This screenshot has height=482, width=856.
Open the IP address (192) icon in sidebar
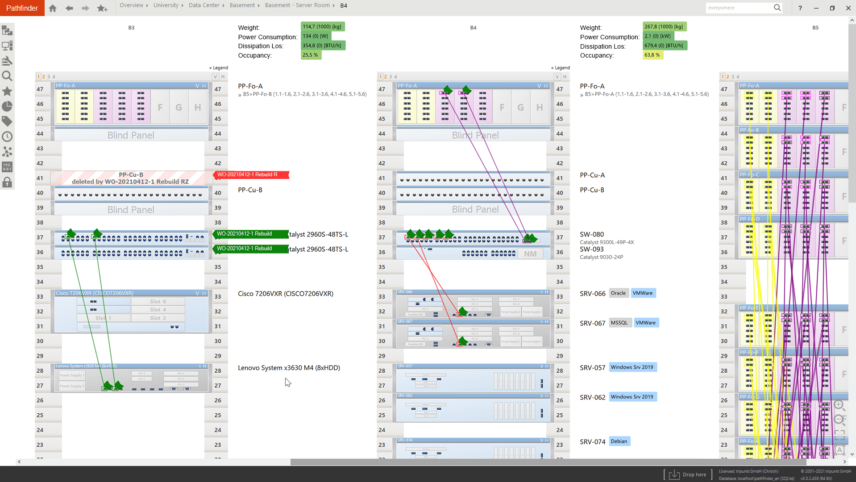(7, 167)
